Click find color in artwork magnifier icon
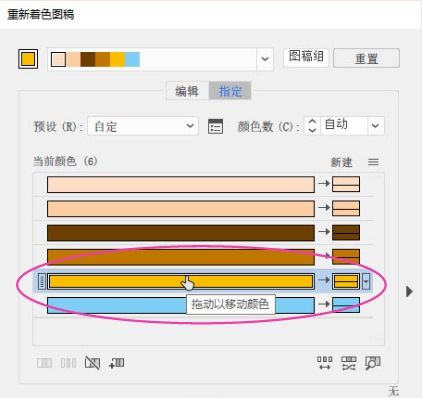 tap(373, 363)
